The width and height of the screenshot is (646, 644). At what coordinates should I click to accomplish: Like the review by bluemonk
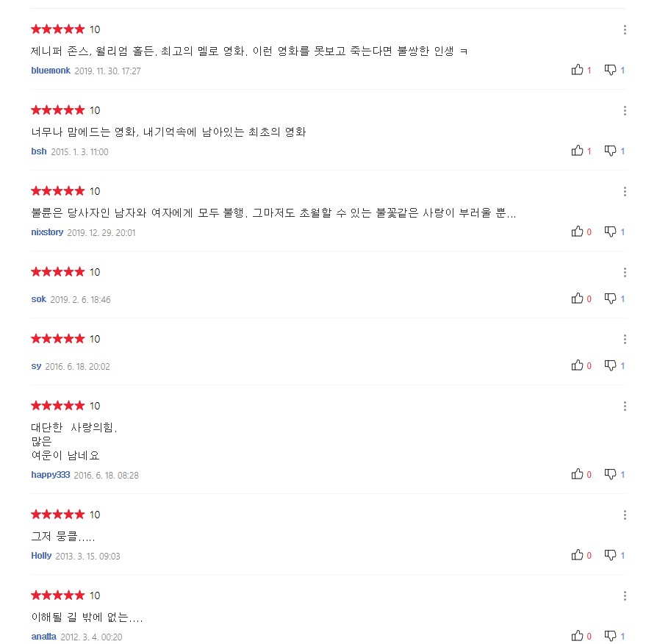(x=577, y=70)
